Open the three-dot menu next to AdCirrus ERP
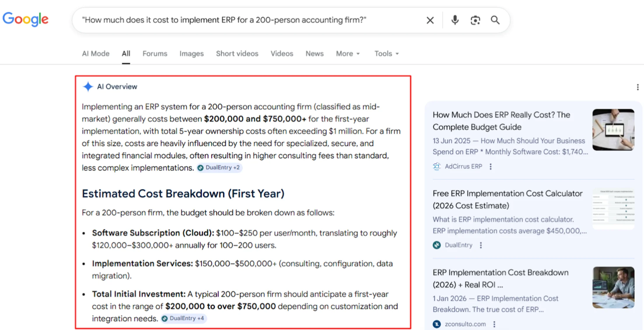The height and width of the screenshot is (330, 644). [491, 166]
